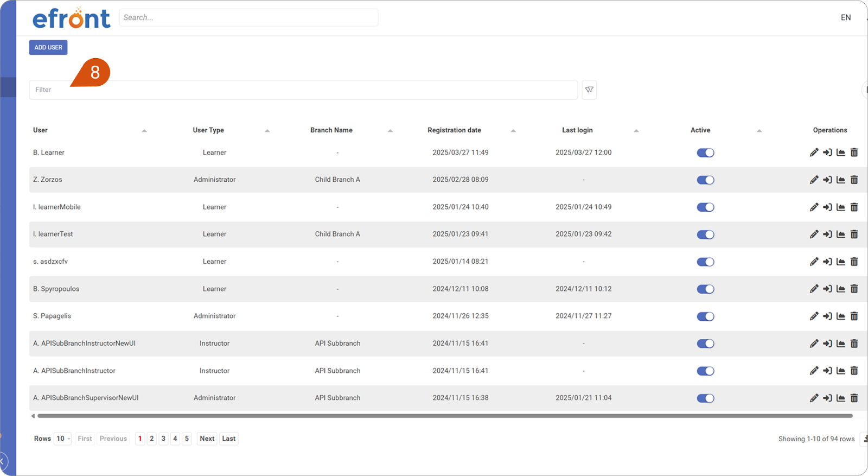868x476 pixels.
Task: Deactivate the user I. learnerTest
Action: (705, 234)
